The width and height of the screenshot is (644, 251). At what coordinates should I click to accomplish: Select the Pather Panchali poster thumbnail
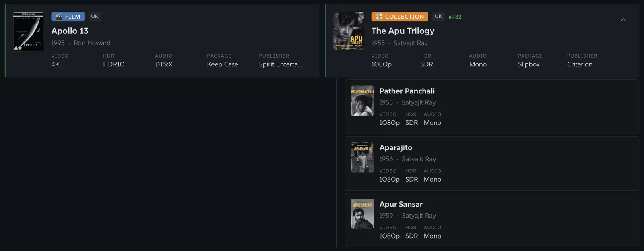[x=362, y=101]
